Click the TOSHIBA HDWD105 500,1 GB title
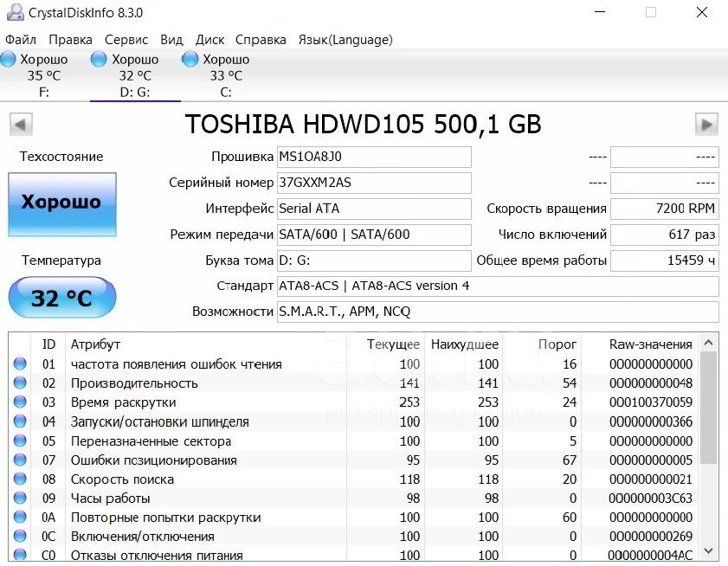The width and height of the screenshot is (728, 566). (363, 125)
